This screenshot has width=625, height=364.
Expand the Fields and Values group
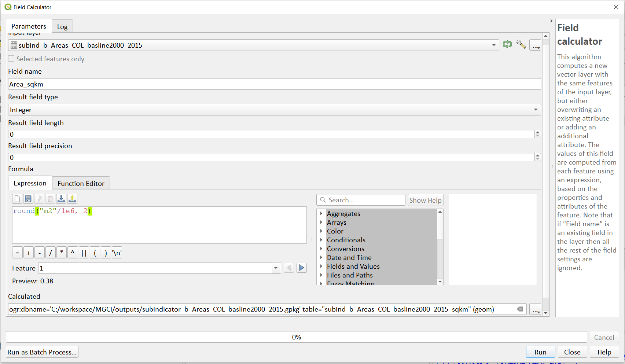point(321,266)
